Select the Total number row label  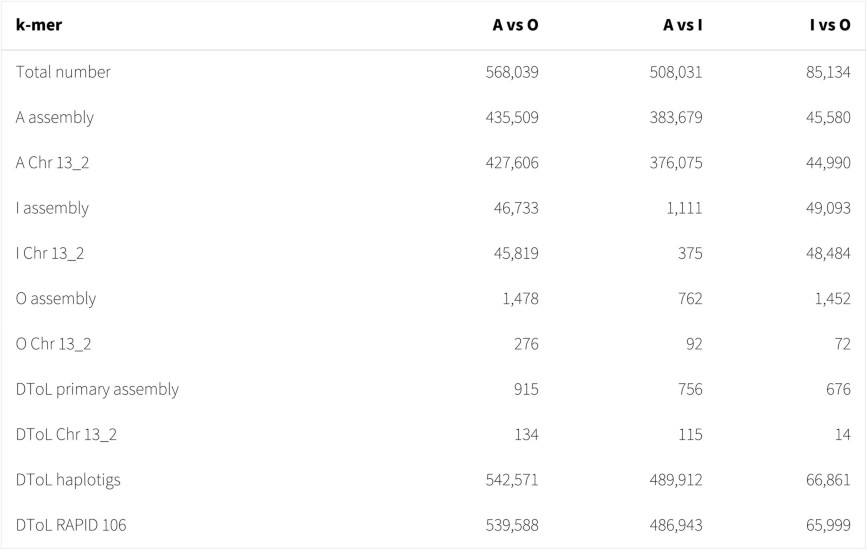pos(63,72)
